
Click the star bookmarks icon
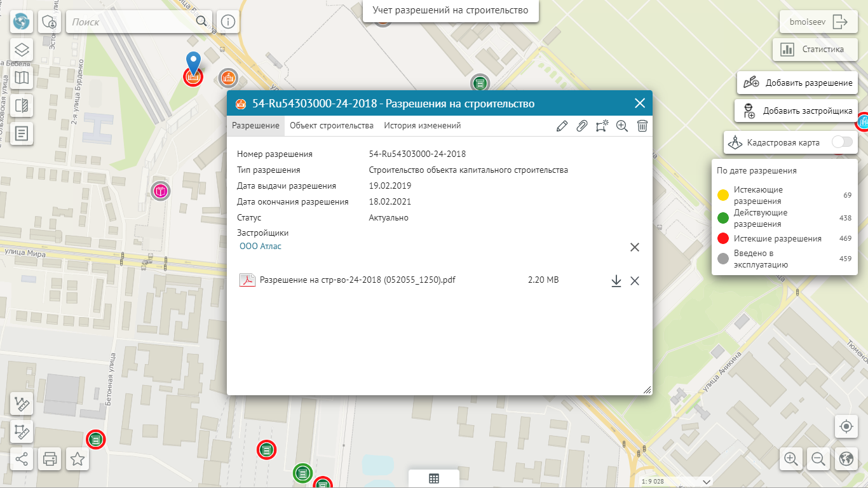click(x=78, y=458)
